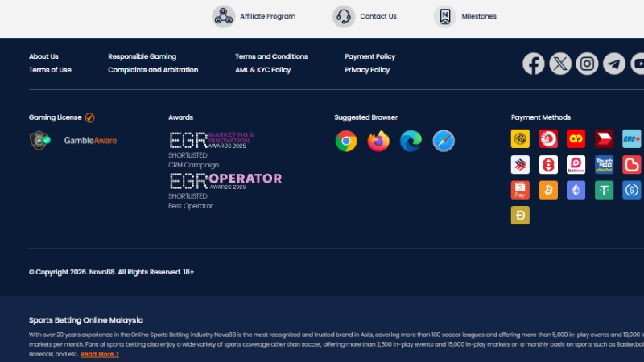This screenshot has width=644, height=362.
Task: Click the copyright 2026 Nova88 text
Action: pyautogui.click(x=111, y=272)
